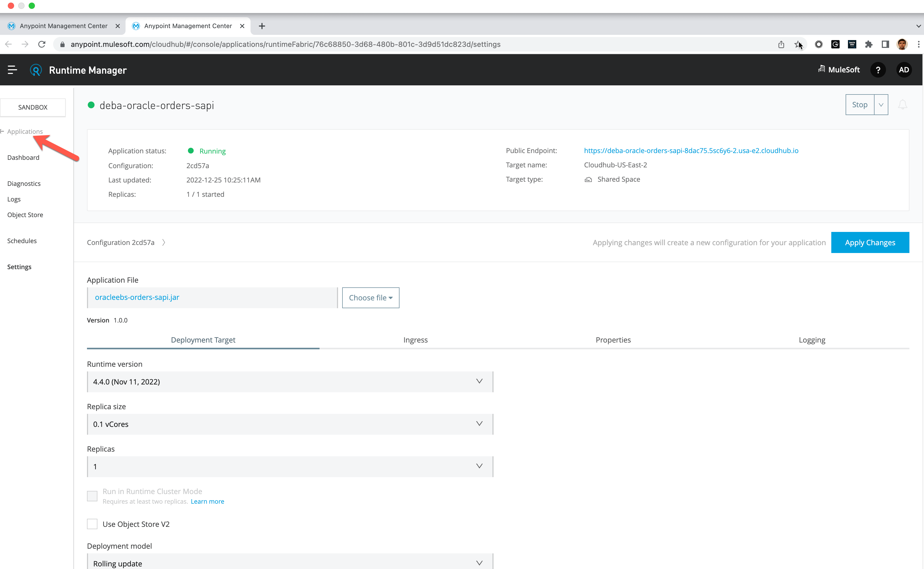Open Dashboard in the sidebar
Viewport: 924px width, 569px height.
click(x=23, y=157)
